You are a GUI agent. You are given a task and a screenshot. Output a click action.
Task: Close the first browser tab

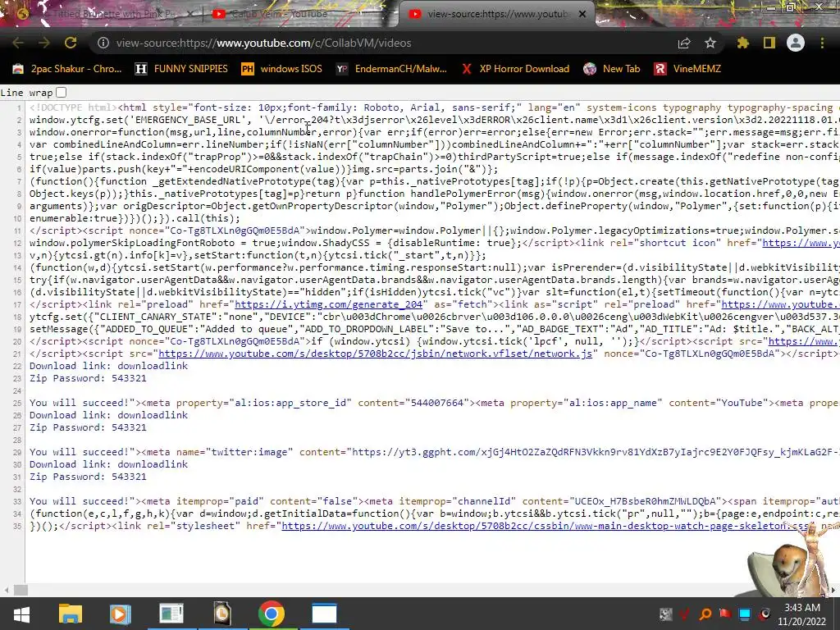click(x=190, y=13)
